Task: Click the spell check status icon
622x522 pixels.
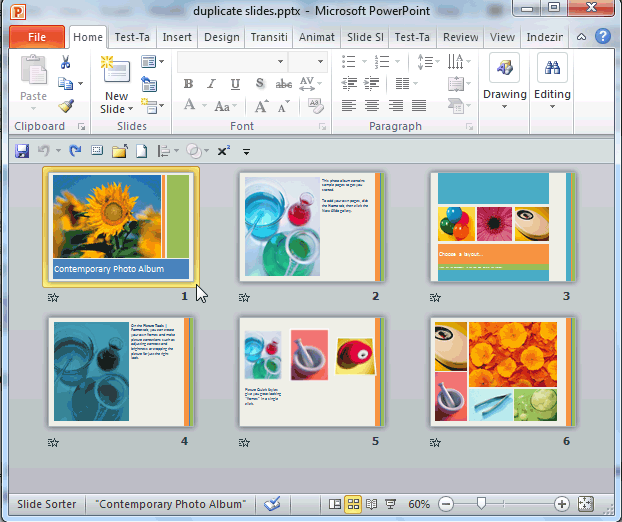Action: (x=272, y=504)
